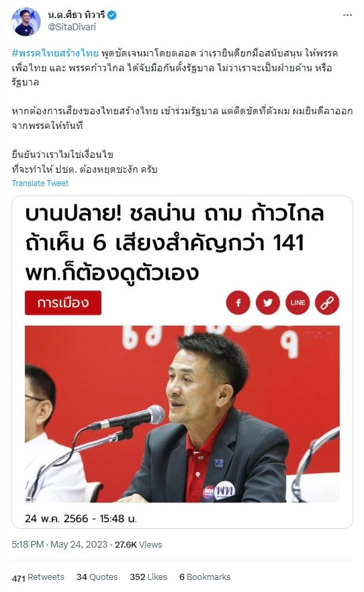Click the LINE share icon

[298, 302]
